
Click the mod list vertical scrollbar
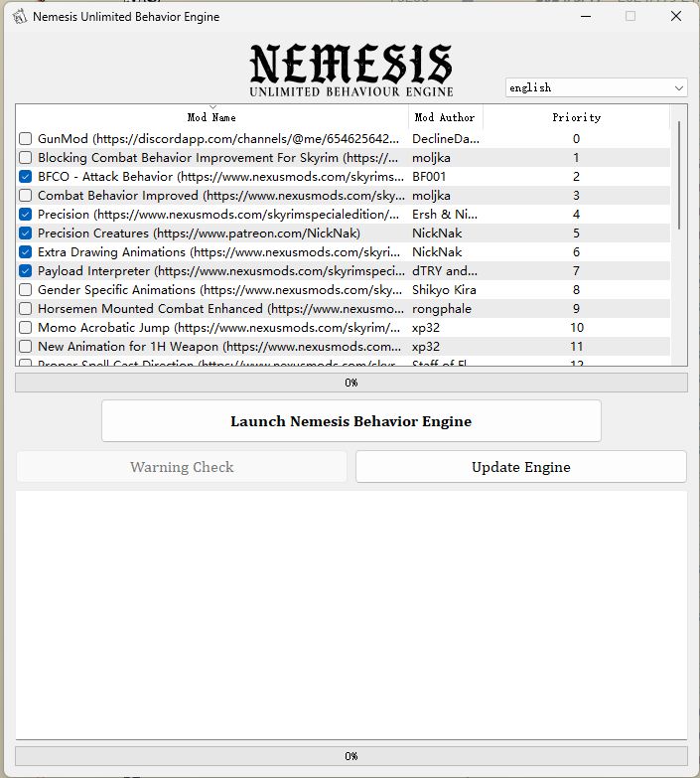click(x=679, y=175)
